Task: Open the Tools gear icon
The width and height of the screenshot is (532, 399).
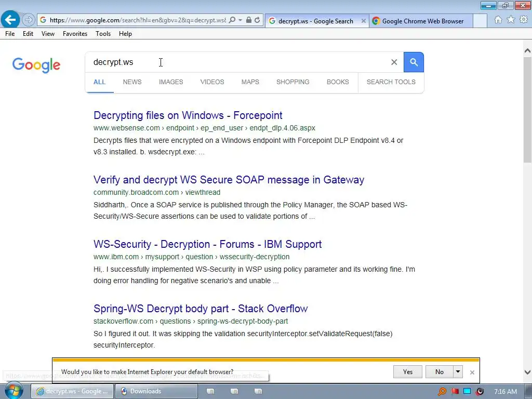Action: point(524,20)
